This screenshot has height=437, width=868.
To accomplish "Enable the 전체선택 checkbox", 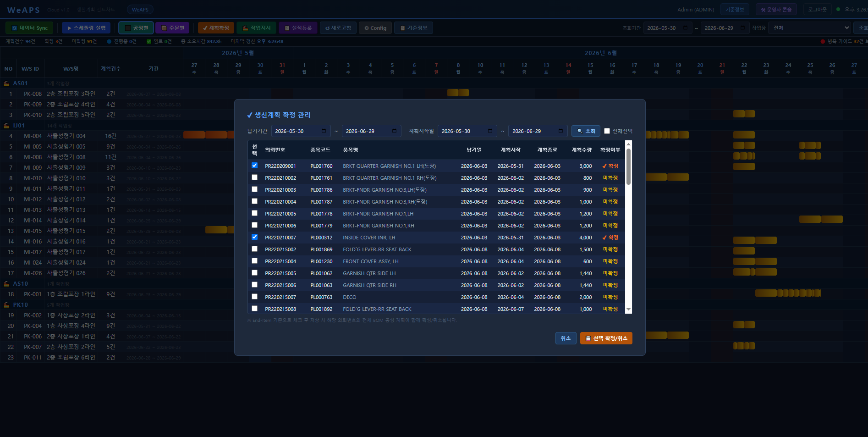I will click(x=607, y=131).
